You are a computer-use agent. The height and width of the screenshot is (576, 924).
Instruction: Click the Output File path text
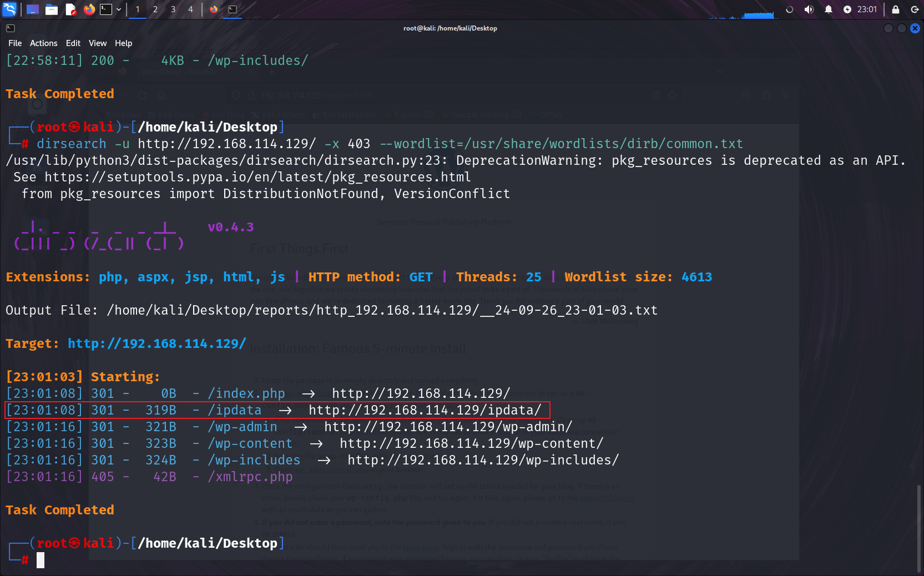click(x=382, y=310)
